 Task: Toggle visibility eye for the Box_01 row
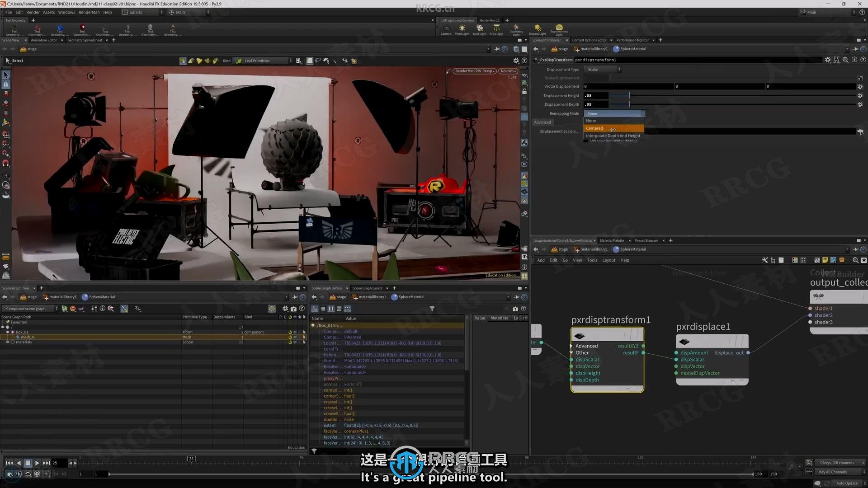(x=295, y=332)
